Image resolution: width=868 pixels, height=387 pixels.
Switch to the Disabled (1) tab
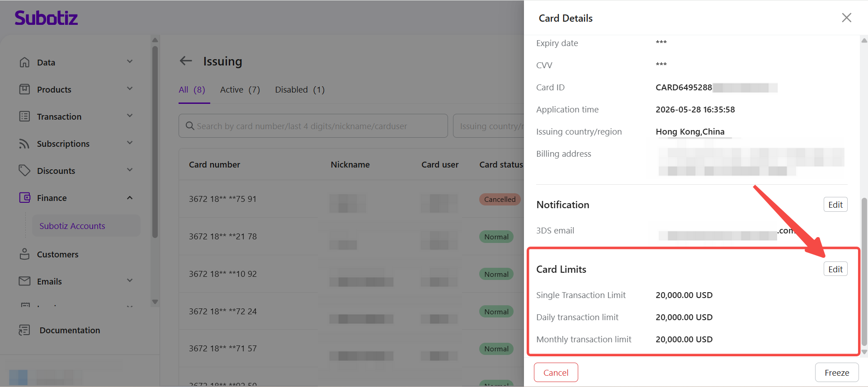[x=300, y=90]
